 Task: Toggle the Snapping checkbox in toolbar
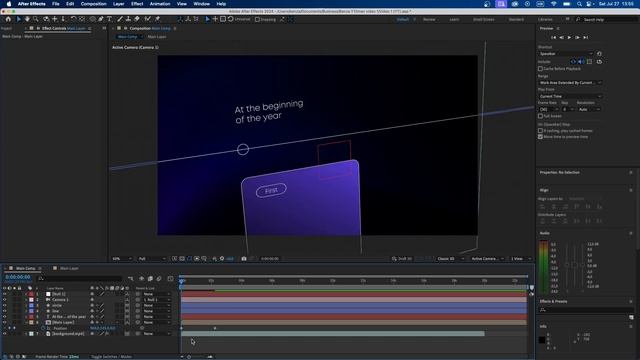(258, 19)
